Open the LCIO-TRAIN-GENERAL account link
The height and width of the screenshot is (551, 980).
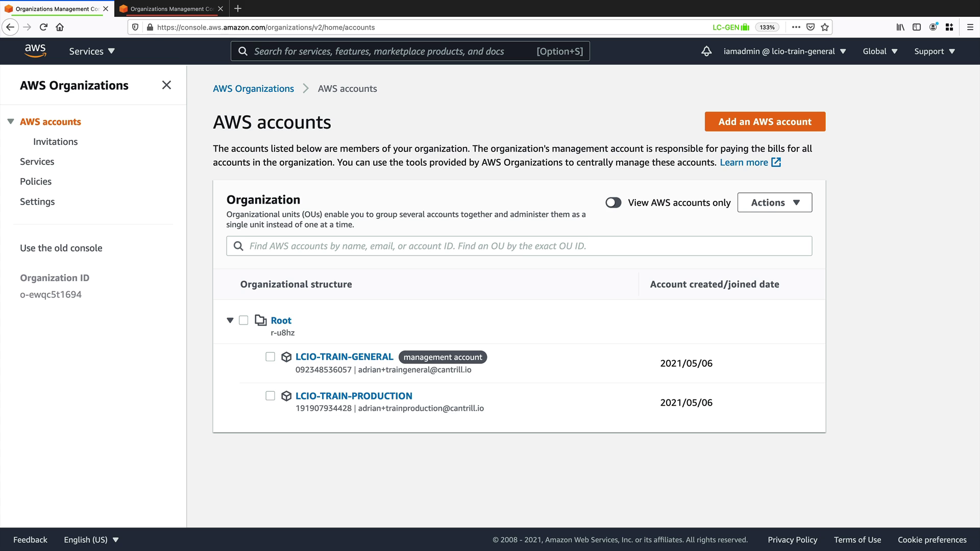(x=345, y=357)
